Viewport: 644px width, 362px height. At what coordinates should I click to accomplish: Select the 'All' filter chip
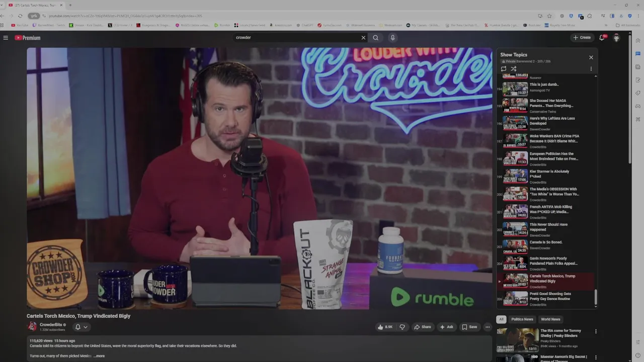tap(501, 319)
